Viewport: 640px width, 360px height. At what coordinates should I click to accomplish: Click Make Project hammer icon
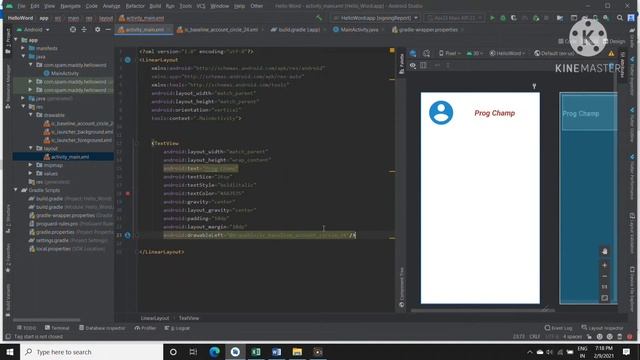click(319, 18)
